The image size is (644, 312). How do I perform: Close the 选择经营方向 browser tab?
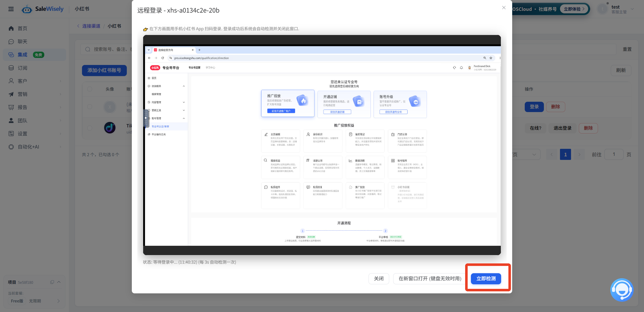(193, 50)
